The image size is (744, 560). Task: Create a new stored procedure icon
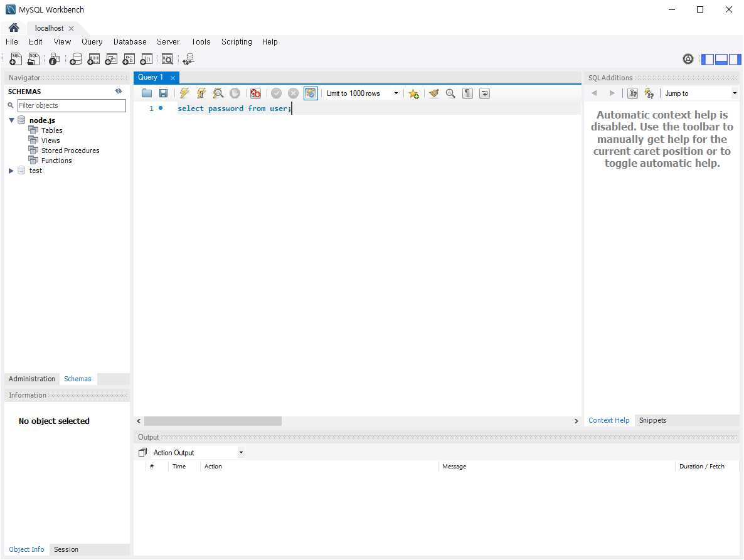click(129, 60)
